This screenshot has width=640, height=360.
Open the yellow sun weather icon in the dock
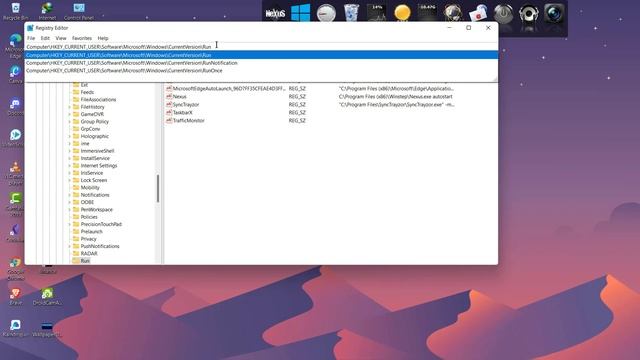pyautogui.click(x=402, y=13)
